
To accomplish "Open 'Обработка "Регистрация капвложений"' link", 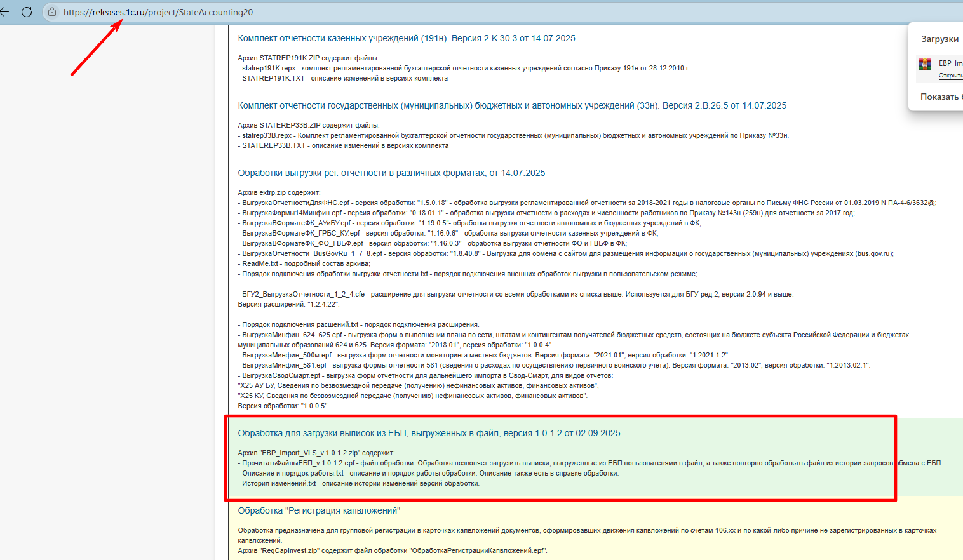I will pyautogui.click(x=319, y=510).
